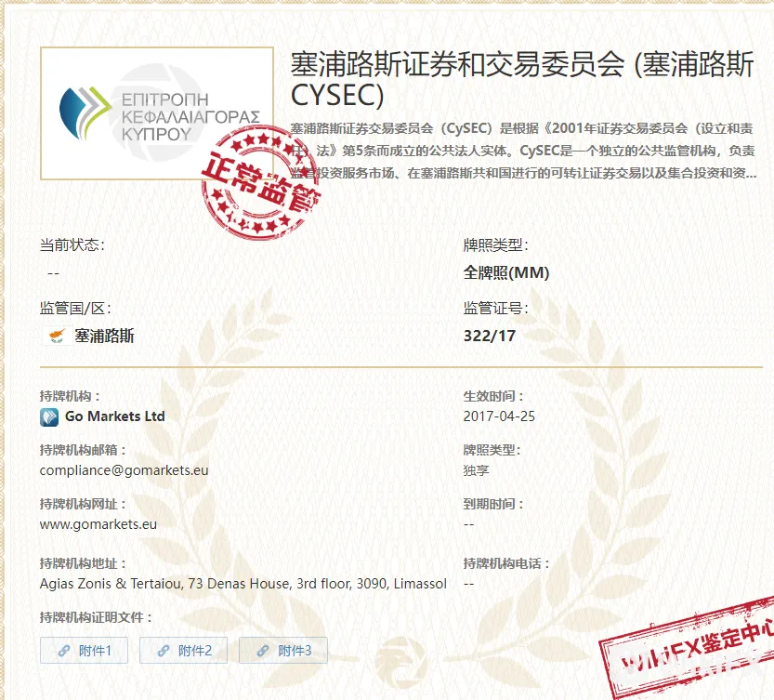Viewport: 774px width, 700px height.
Task: Click the link icon in 附件1
Action: pos(64,651)
